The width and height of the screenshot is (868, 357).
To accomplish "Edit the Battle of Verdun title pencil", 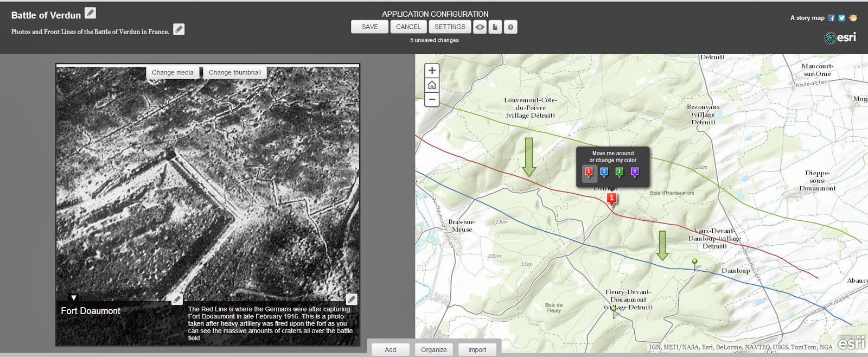I will click(x=91, y=13).
